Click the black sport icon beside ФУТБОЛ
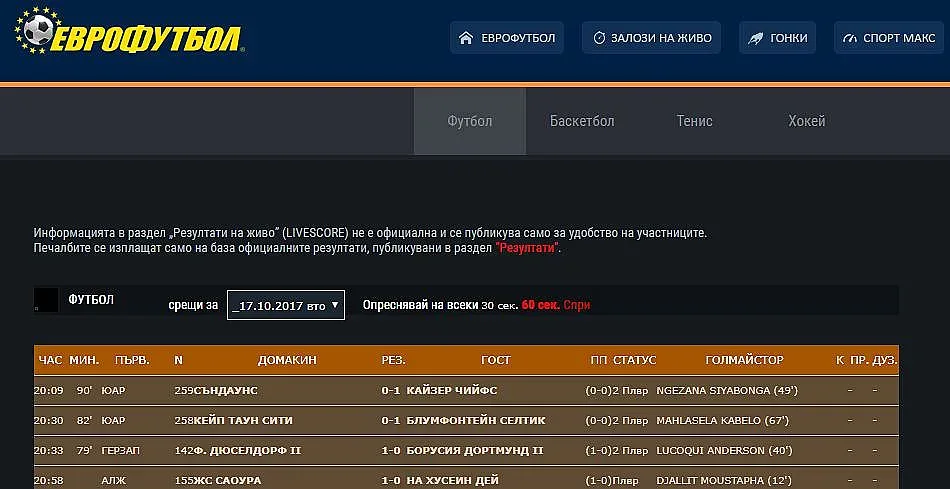Screen dimensions: 950x489 [46, 300]
